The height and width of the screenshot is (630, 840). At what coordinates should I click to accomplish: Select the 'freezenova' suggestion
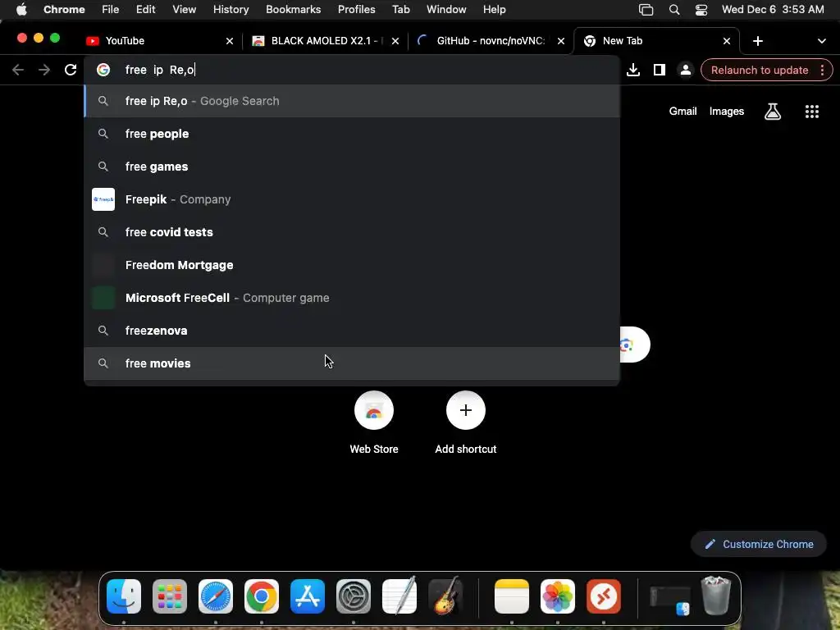tap(352, 331)
